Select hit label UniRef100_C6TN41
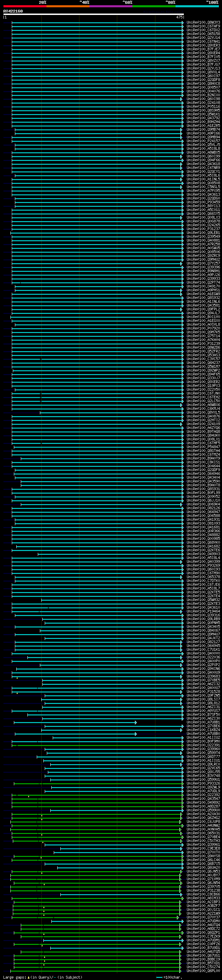Viewport: 222px width, 980px height. coord(203,41)
